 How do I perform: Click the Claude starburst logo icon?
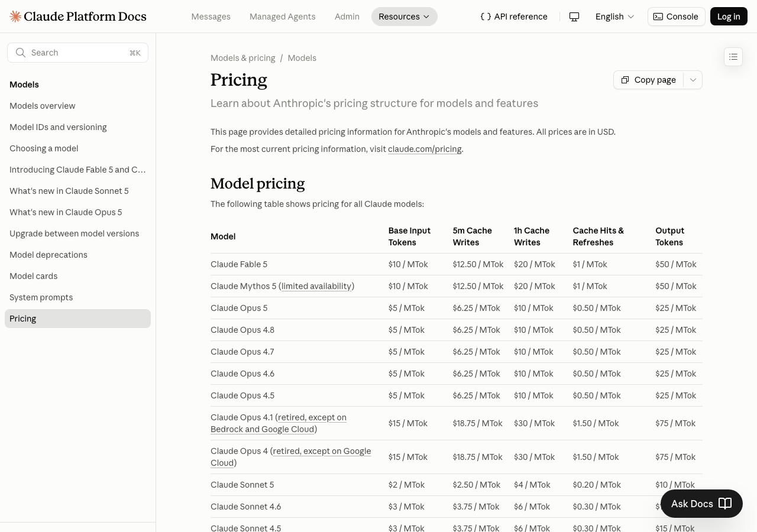[x=15, y=17]
